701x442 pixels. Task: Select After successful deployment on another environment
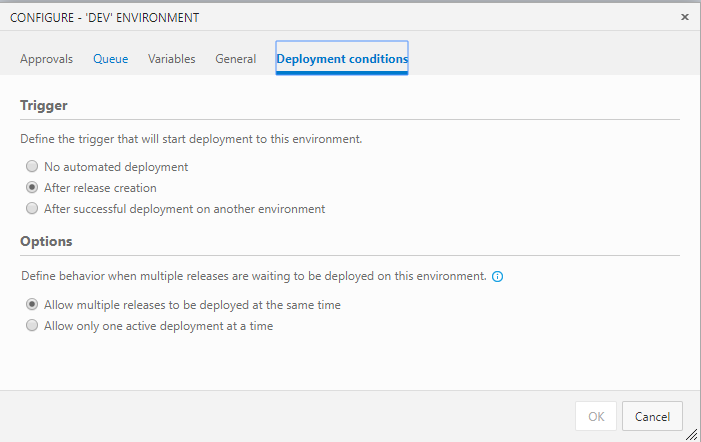pos(33,209)
